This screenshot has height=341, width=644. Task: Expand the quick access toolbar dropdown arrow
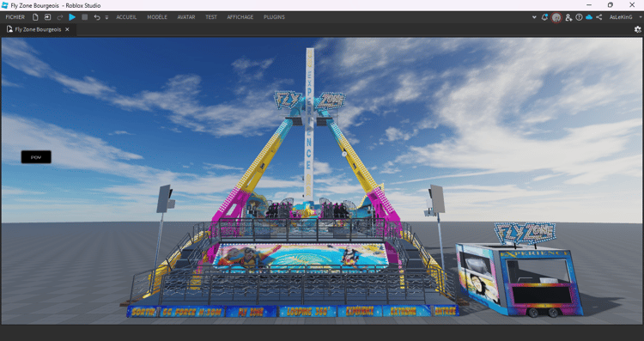[x=106, y=18]
